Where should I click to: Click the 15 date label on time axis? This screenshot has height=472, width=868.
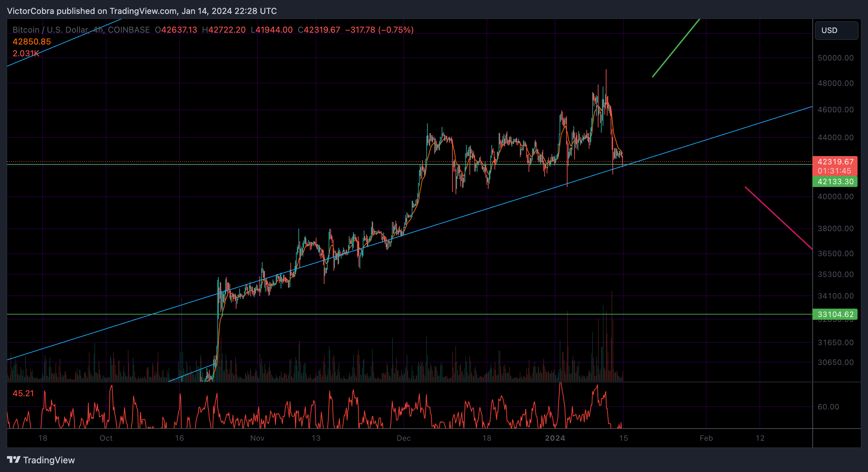[x=624, y=438]
